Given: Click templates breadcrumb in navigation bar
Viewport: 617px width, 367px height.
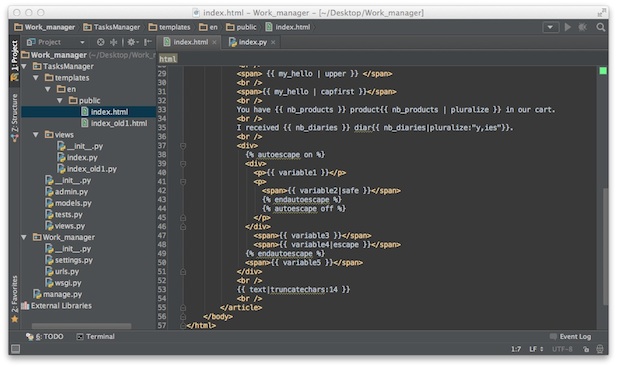Looking at the screenshot, I should (x=170, y=27).
